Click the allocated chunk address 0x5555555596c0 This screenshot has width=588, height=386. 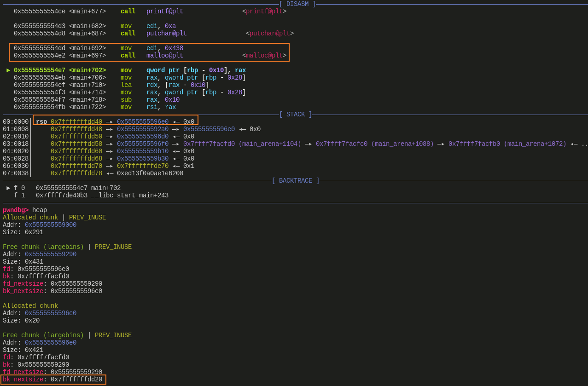pos(51,313)
